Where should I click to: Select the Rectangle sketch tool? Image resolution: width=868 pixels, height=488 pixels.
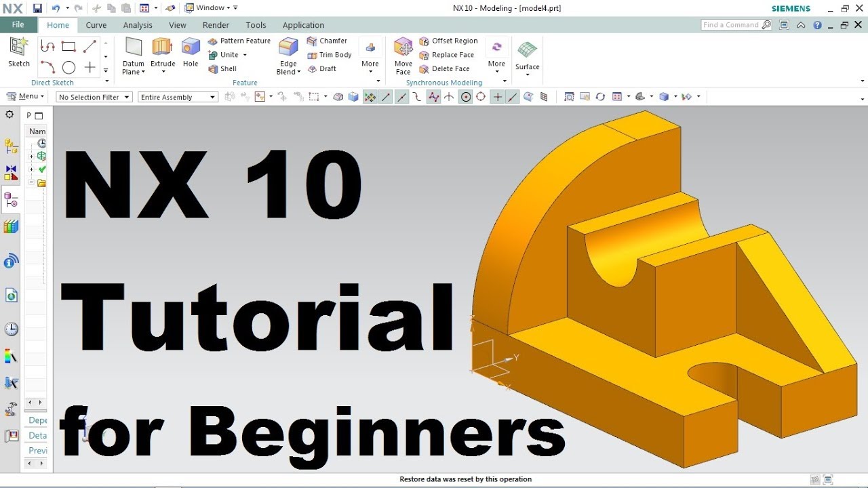(x=68, y=46)
